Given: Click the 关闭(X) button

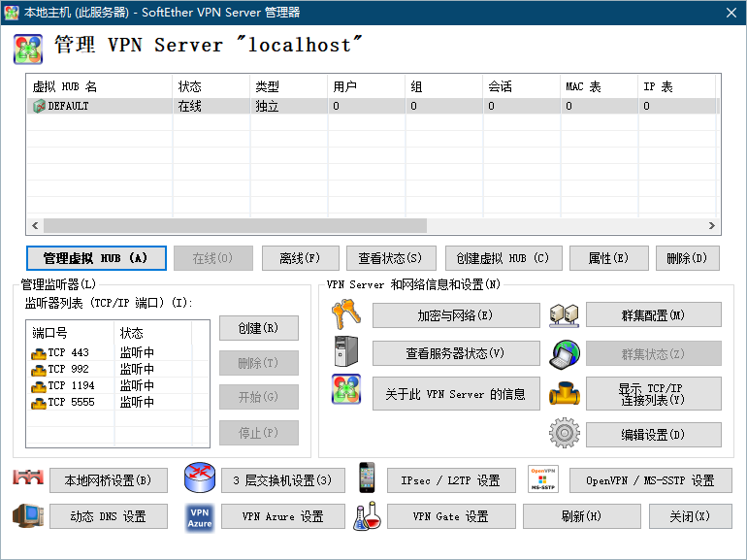Looking at the screenshot, I should [691, 516].
